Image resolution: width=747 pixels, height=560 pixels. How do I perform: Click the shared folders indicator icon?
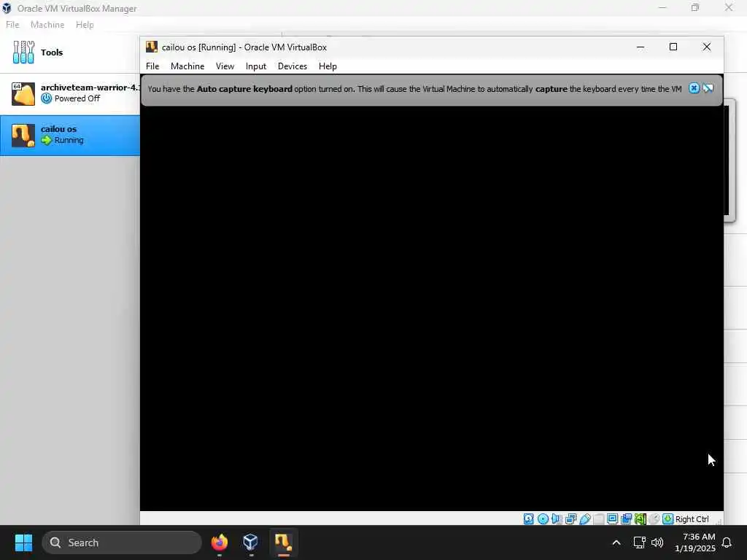[599, 519]
